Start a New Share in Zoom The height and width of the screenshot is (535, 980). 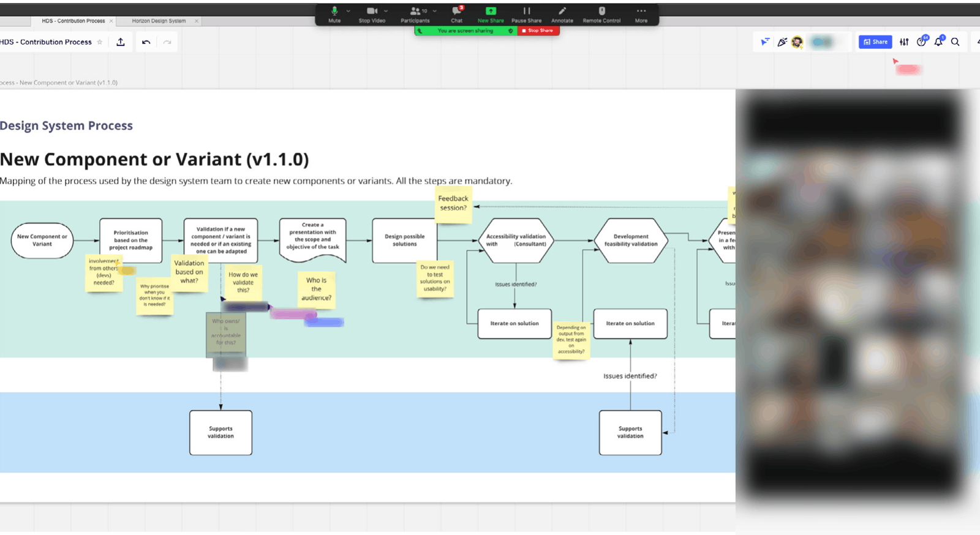[x=491, y=14]
